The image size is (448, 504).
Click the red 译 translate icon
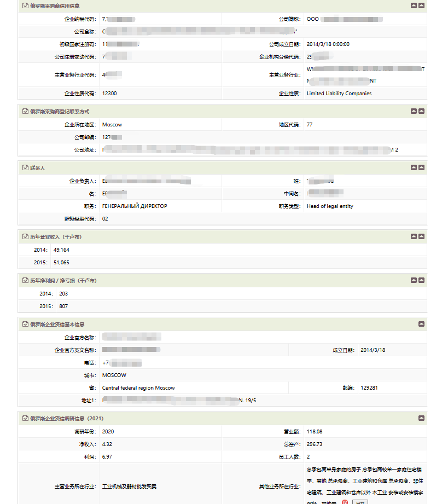tap(345, 501)
